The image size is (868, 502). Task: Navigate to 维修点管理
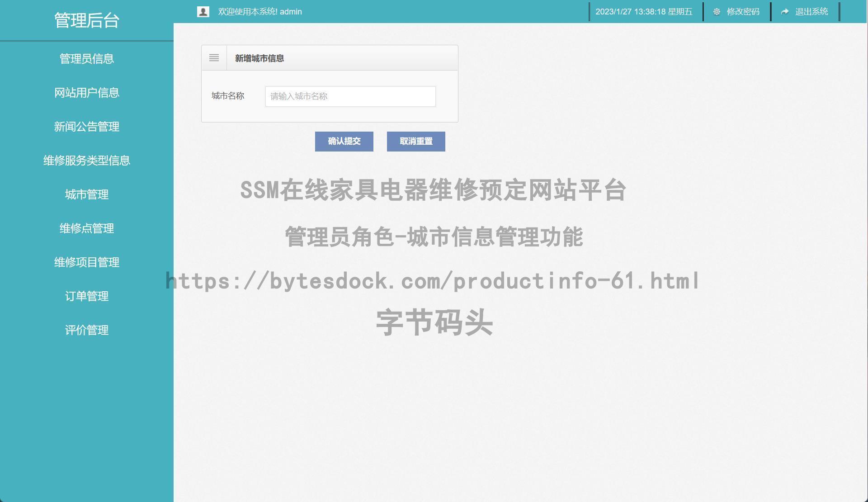[86, 228]
